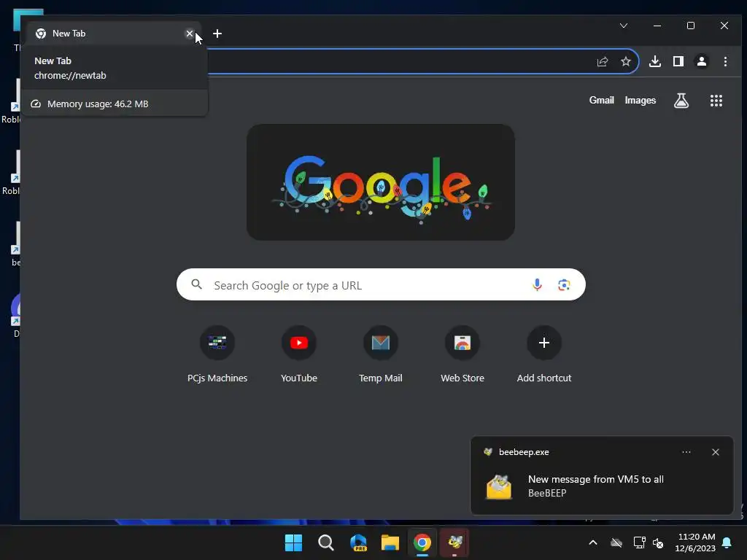Click the Add shortcut button
This screenshot has width=747, height=560.
click(544, 355)
